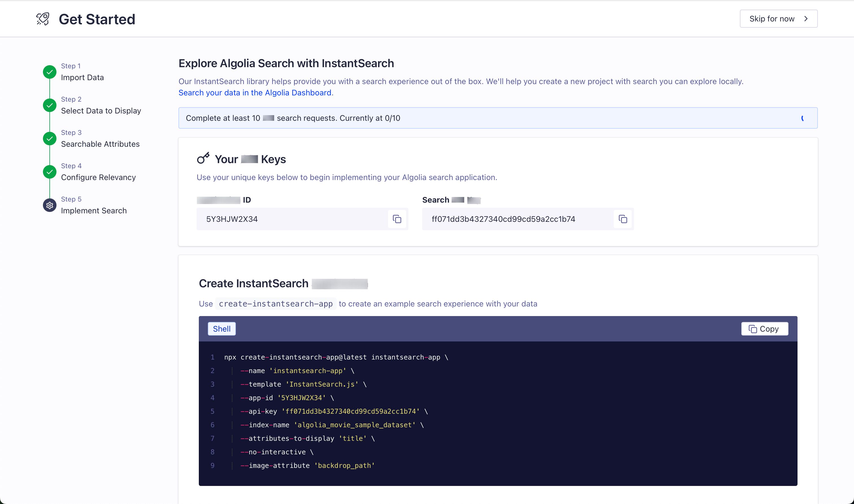Click Step 1 green checkmark icon
The width and height of the screenshot is (854, 504).
point(50,72)
